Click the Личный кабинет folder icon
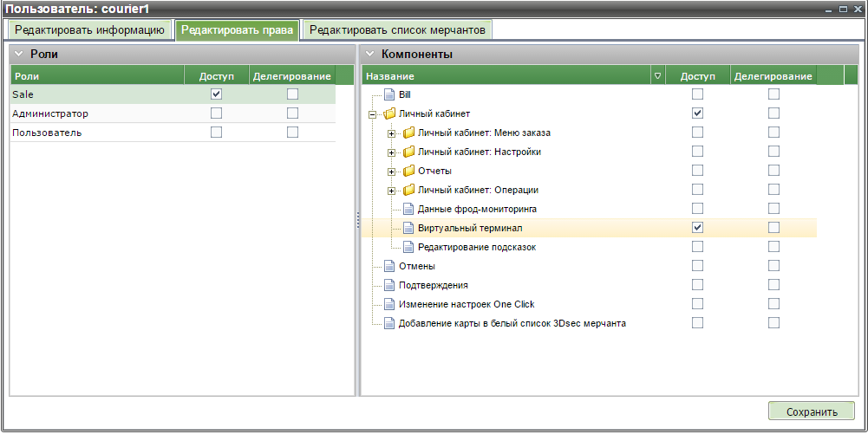 [x=389, y=113]
